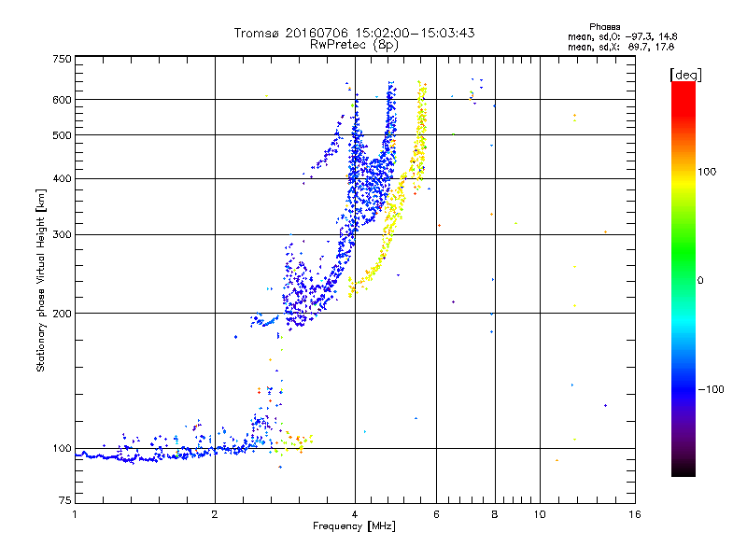Viewport: 747px width, 560px height.
Task: Click the x-axis '16' tick label
Action: coord(635,514)
